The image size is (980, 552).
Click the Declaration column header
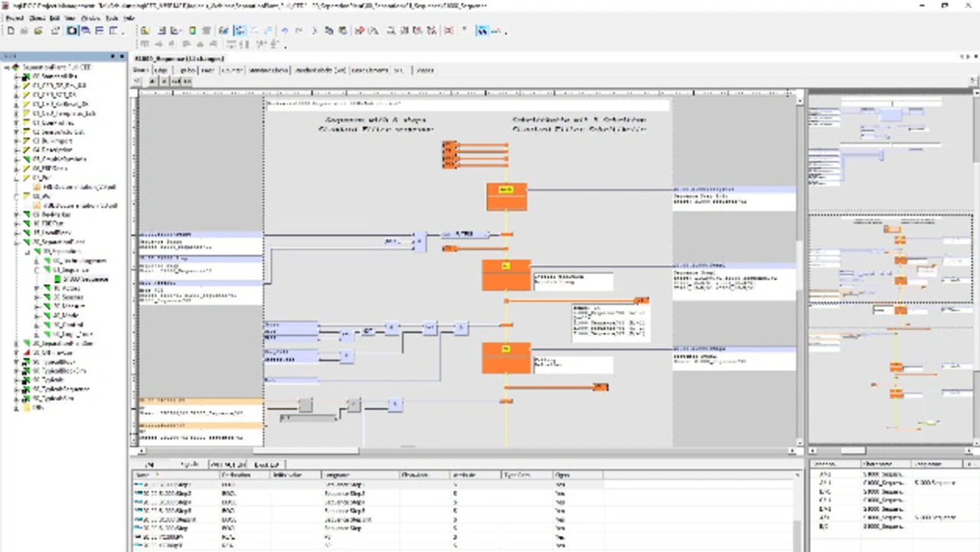pyautogui.click(x=236, y=475)
